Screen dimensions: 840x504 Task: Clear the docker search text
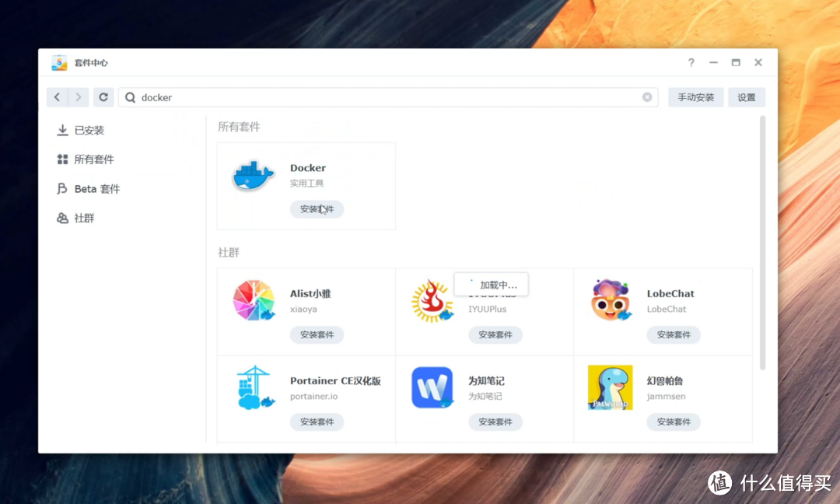[x=646, y=96]
